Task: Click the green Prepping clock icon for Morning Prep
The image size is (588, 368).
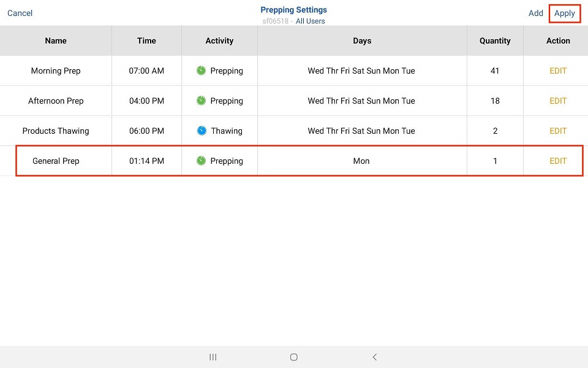Action: click(201, 71)
